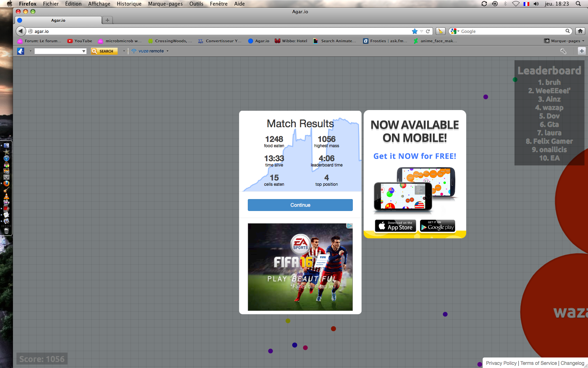Continue from the Match Results dialog
588x368 pixels.
[300, 205]
